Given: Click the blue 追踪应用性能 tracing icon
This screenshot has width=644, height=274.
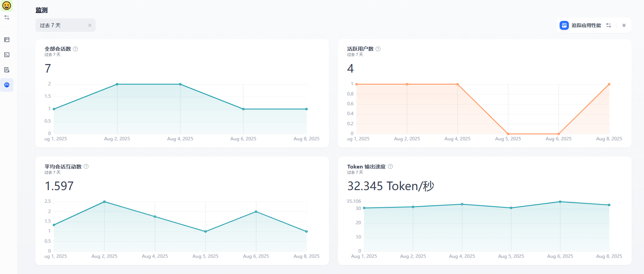Looking at the screenshot, I should [564, 25].
